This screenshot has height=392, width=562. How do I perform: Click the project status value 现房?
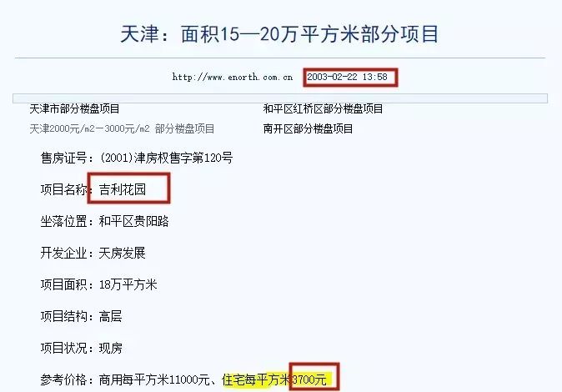tap(110, 348)
